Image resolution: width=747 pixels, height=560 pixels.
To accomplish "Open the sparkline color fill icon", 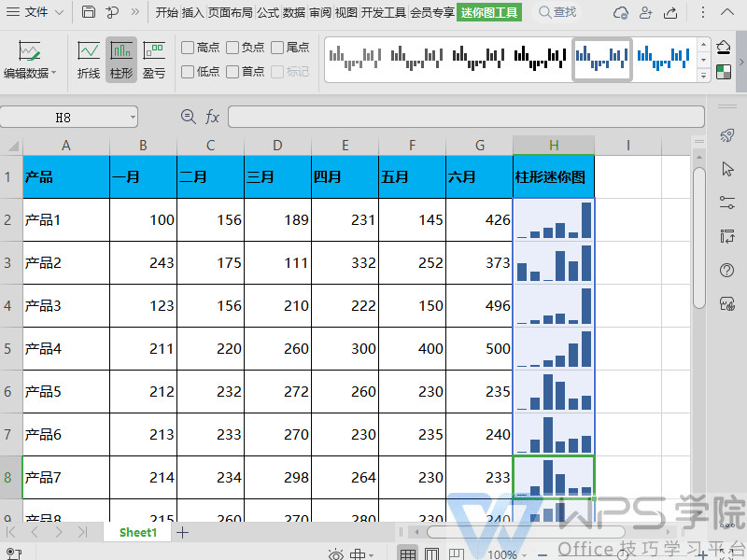I will pos(723,48).
